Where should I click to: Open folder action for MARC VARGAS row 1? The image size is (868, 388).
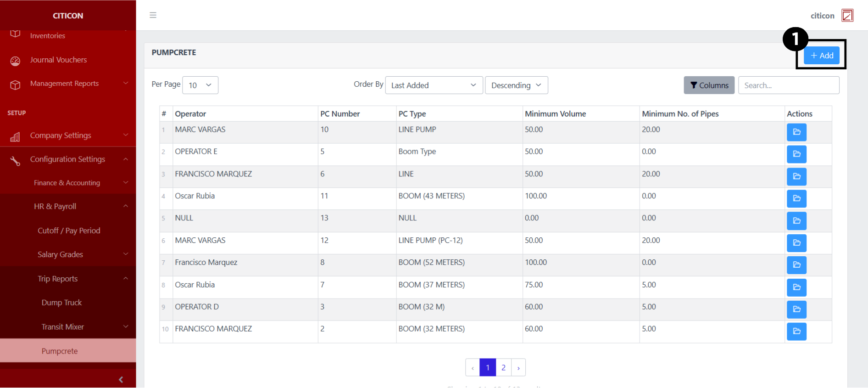[796, 132]
